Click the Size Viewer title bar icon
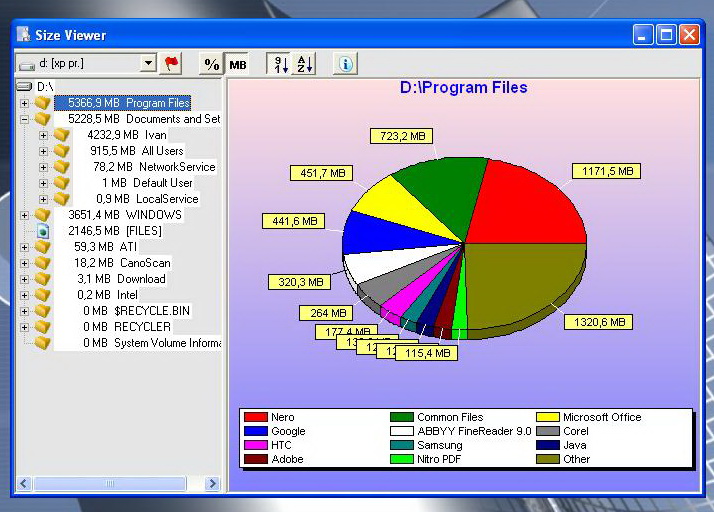This screenshot has width=714, height=512. click(x=24, y=34)
